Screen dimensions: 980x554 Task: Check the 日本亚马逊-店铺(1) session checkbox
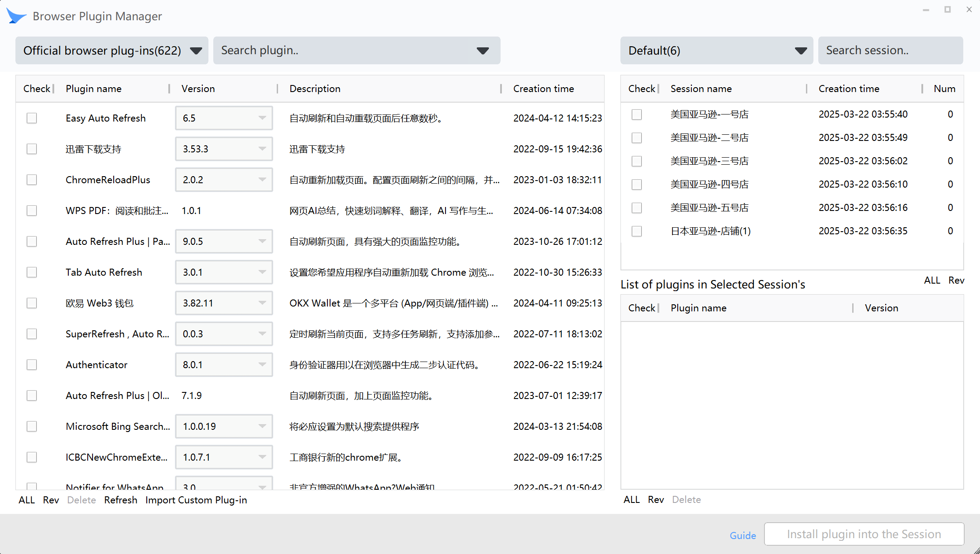[x=637, y=231]
